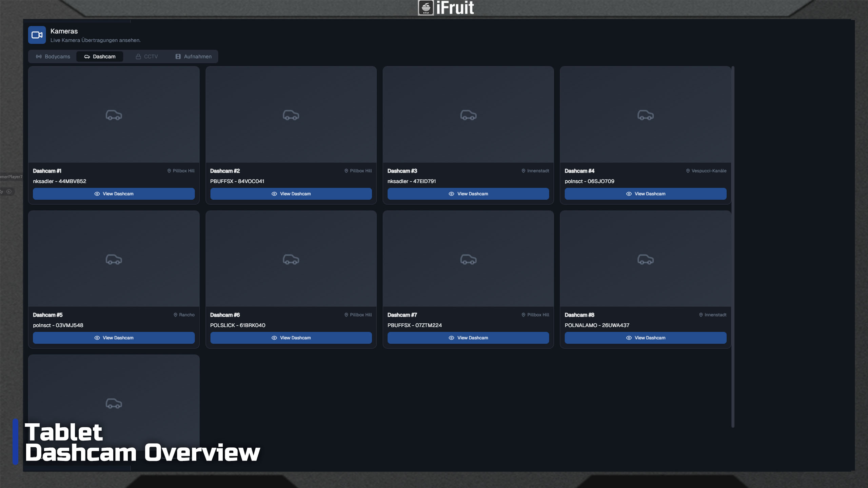
Task: Click car placeholder icon in Dashcam #4
Action: tap(645, 115)
